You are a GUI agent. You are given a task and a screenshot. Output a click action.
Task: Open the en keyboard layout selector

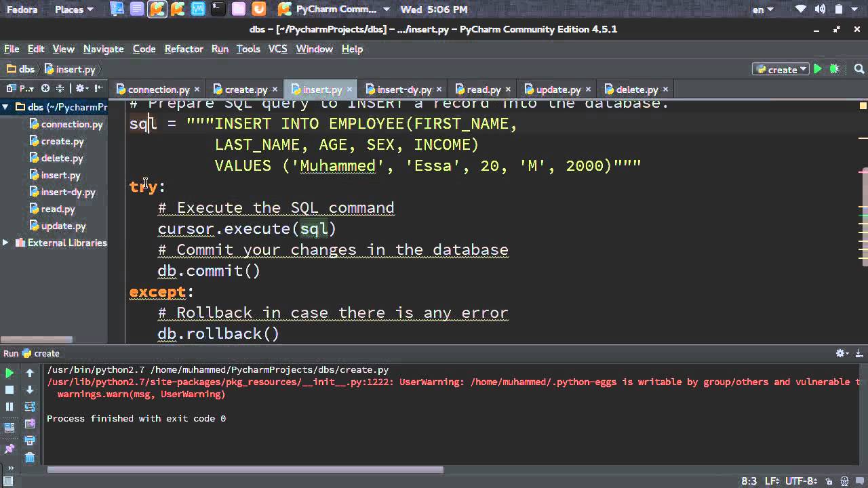coord(763,9)
